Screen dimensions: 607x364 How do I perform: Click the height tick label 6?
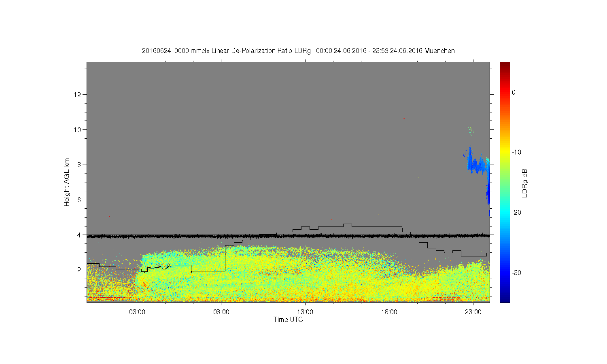tap(79, 200)
